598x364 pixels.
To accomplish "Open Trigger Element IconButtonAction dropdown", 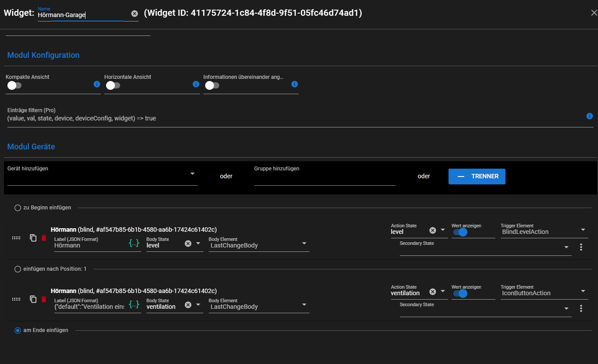I will (583, 291).
